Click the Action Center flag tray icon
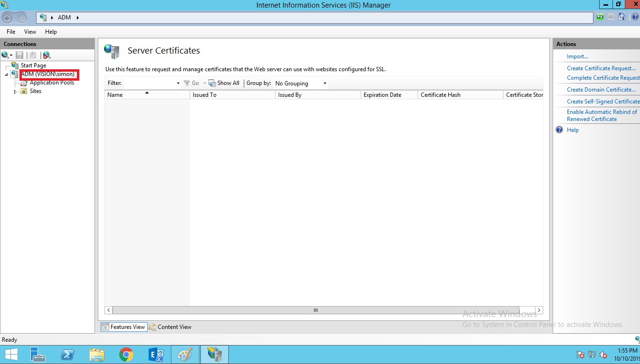Viewport: 640px width, 364px height. pos(581,355)
